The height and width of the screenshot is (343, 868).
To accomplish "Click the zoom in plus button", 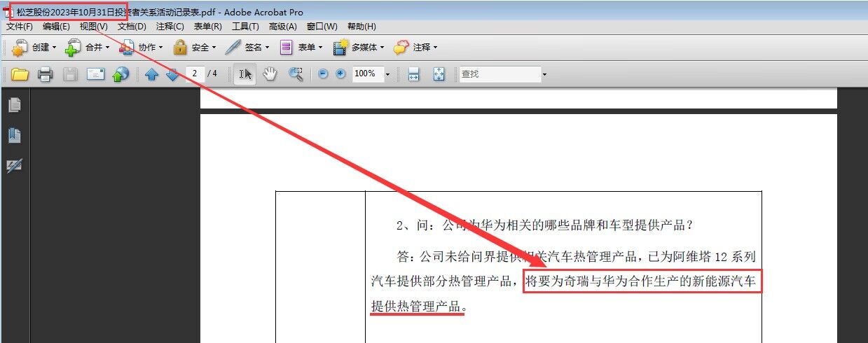I will click(x=340, y=73).
